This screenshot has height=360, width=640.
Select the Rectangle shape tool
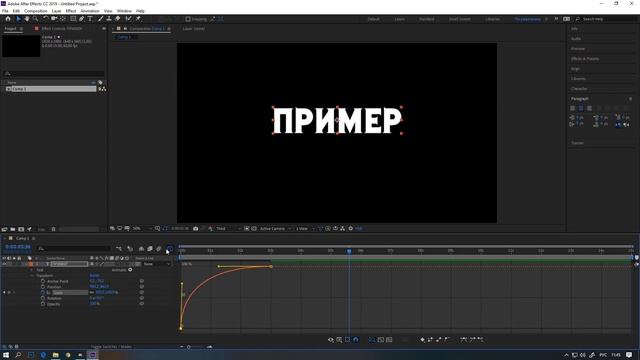(73, 19)
